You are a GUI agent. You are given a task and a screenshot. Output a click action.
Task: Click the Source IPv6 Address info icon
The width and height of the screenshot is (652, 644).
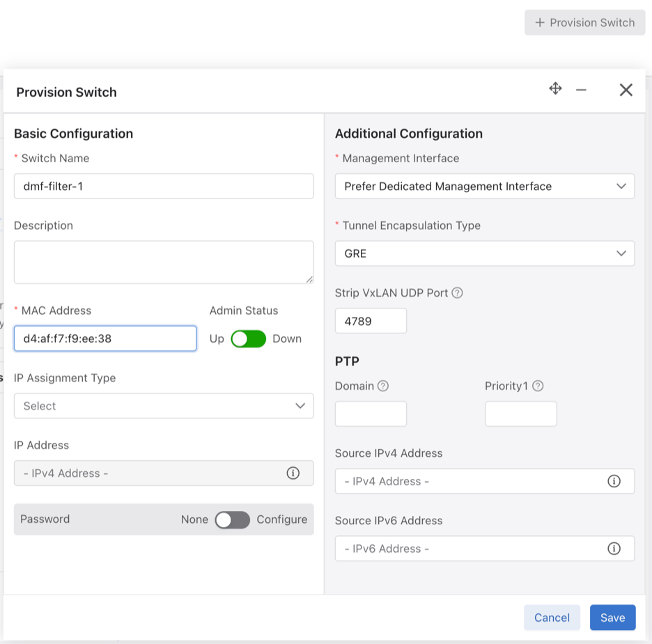click(614, 548)
